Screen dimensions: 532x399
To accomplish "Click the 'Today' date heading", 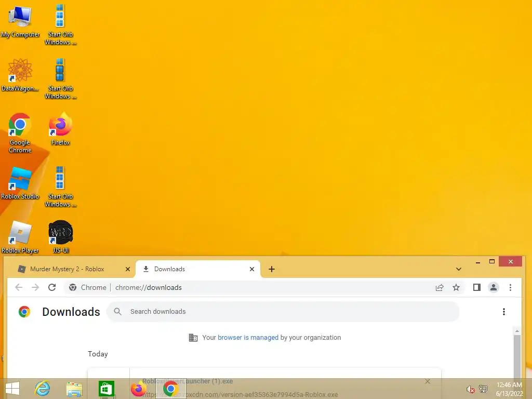I will coord(98,354).
